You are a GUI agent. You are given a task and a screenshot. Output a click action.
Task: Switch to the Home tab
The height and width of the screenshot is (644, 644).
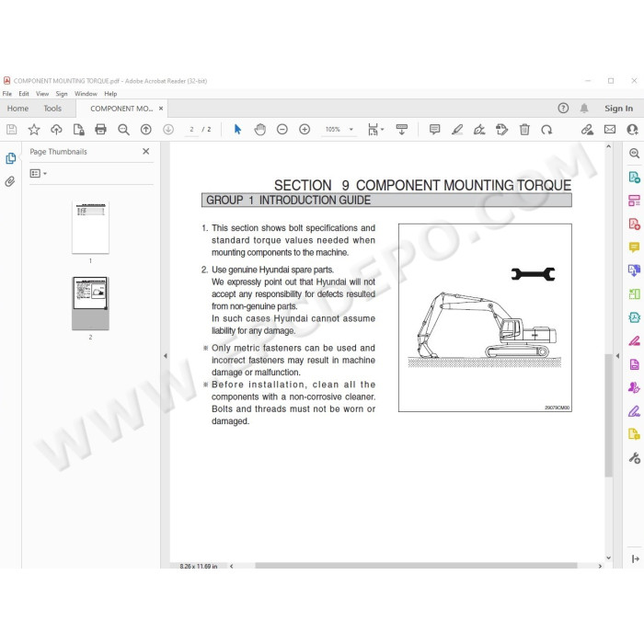[17, 109]
